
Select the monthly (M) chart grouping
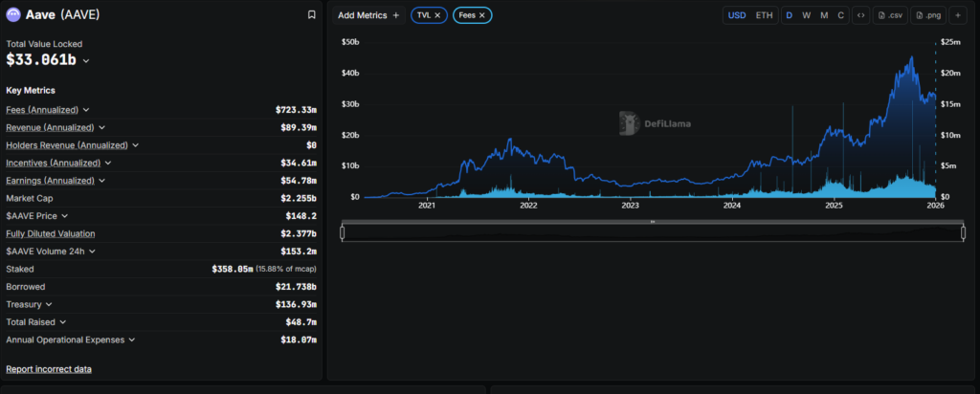[823, 15]
